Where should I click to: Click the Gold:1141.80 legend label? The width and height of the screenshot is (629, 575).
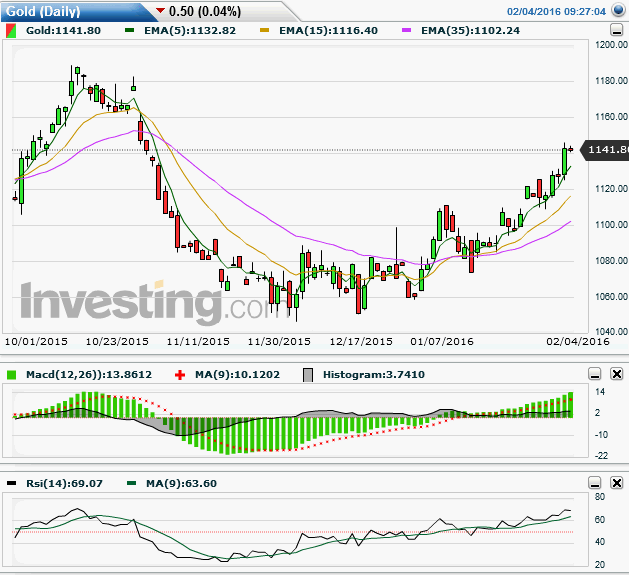(x=63, y=30)
